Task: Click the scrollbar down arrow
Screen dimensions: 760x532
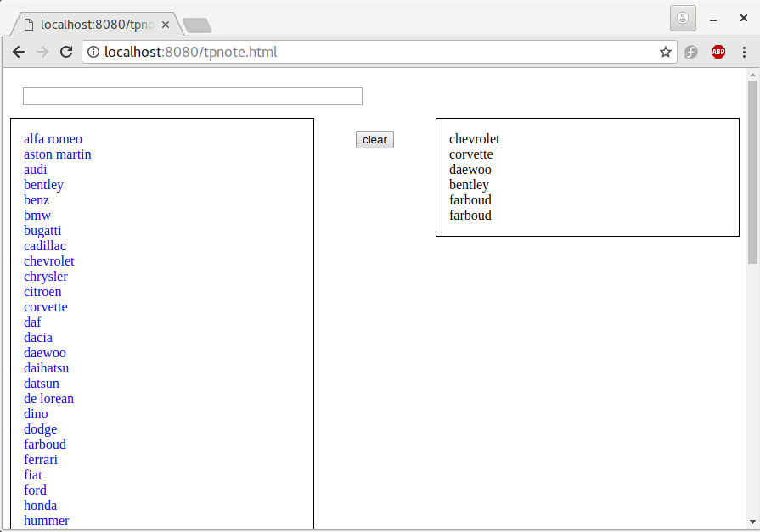Action: pyautogui.click(x=752, y=522)
